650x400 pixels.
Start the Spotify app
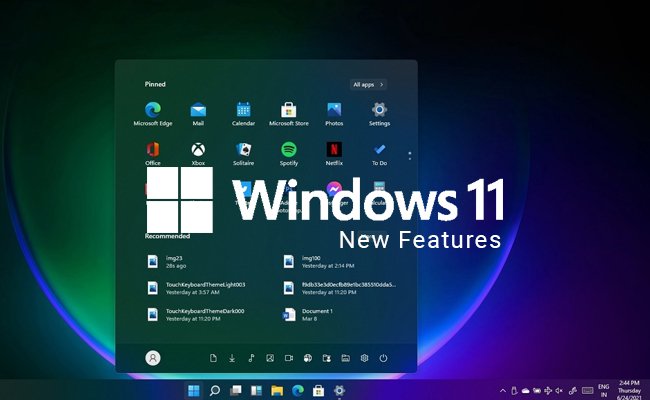click(288, 151)
